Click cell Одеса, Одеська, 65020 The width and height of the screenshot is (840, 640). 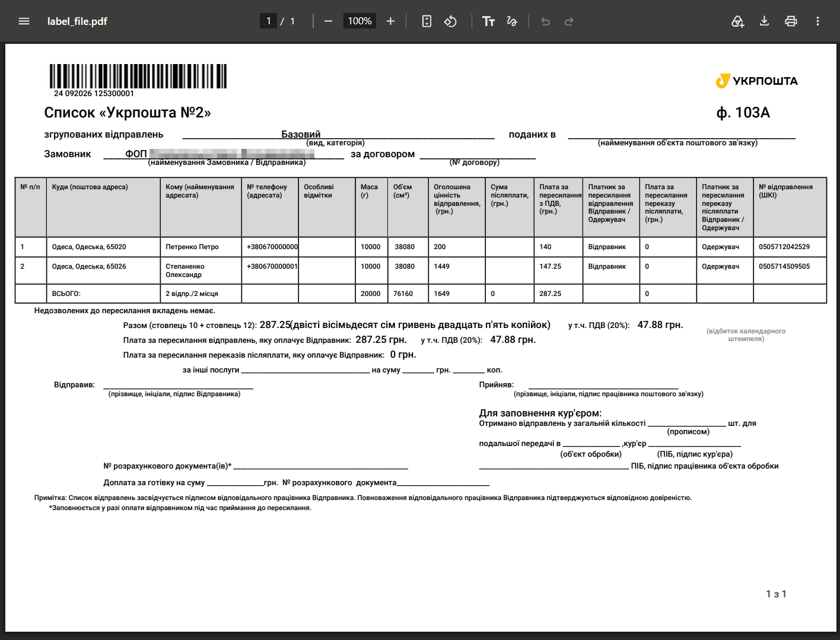click(x=89, y=247)
